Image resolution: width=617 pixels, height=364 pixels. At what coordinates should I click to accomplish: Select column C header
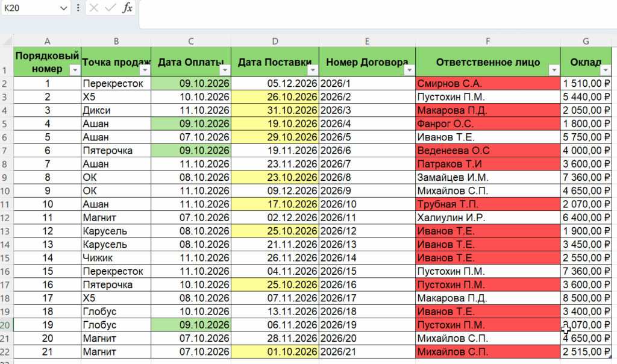point(191,41)
